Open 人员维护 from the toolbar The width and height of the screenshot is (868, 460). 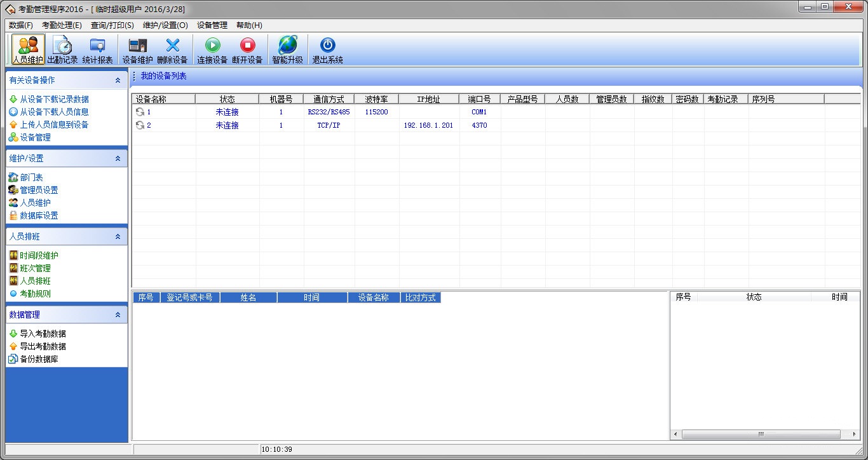pos(28,50)
